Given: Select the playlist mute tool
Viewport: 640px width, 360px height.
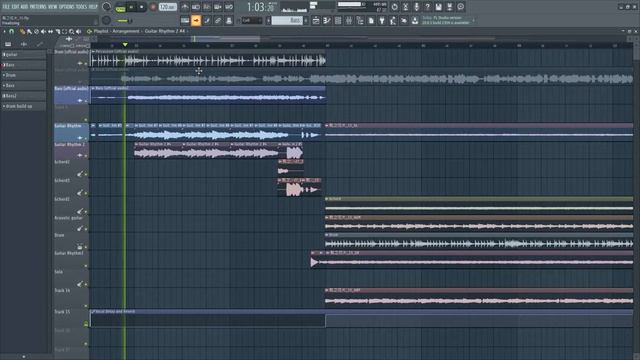Looking at the screenshot, I should tap(43, 31).
